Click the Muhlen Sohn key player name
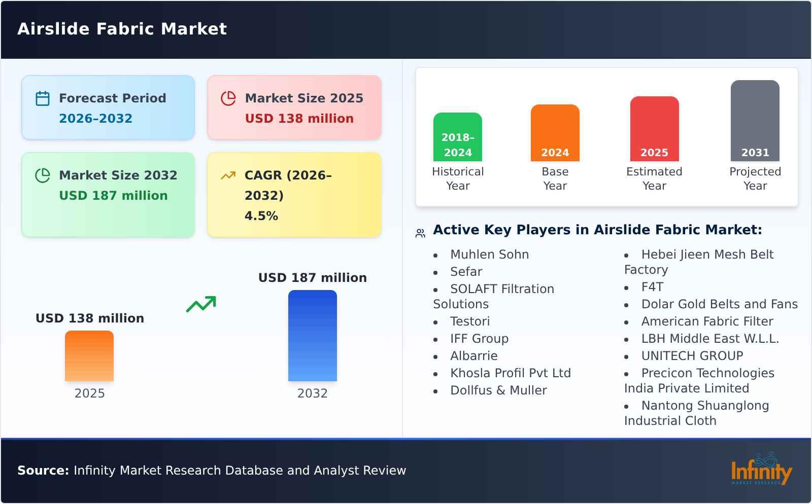Image resolution: width=812 pixels, height=504 pixels. click(489, 254)
